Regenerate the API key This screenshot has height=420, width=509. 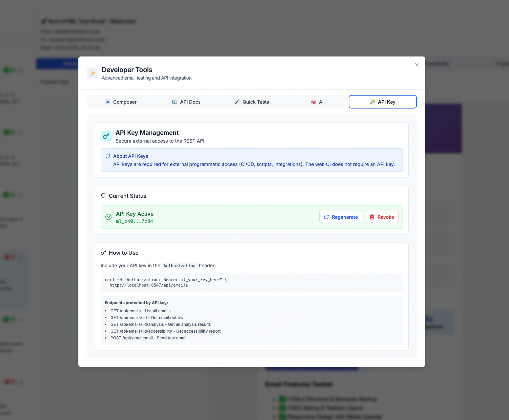tap(341, 217)
